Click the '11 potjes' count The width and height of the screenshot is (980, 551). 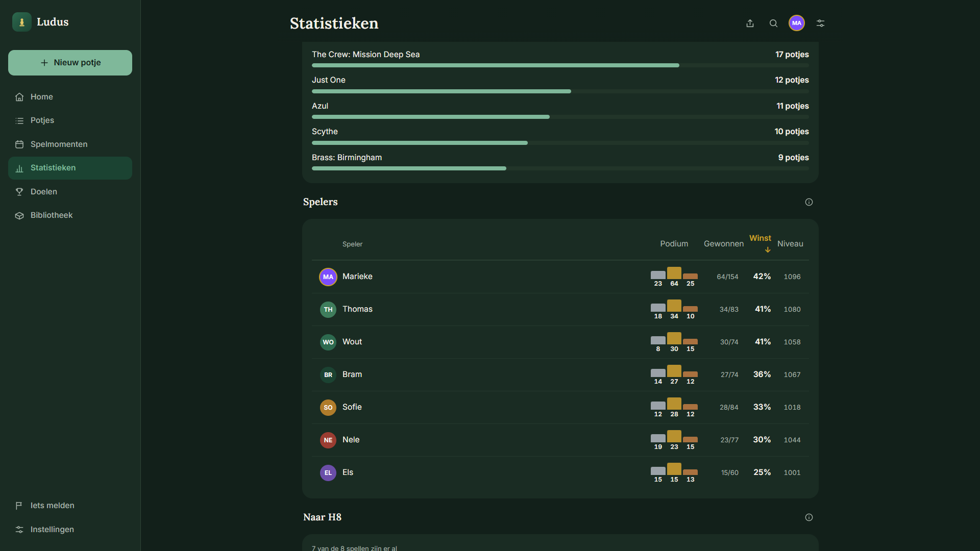coord(792,106)
